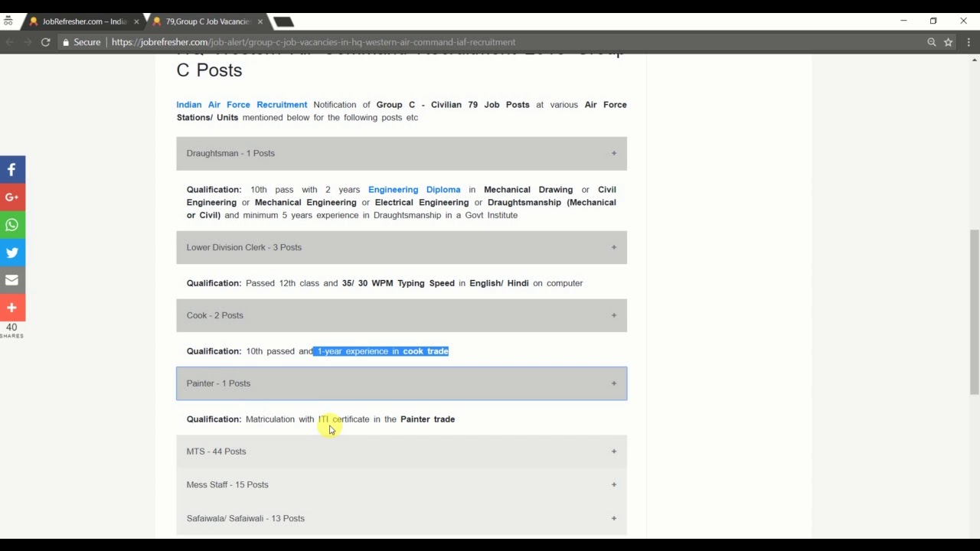The height and width of the screenshot is (551, 980).
Task: Toggle plus icon on Draughtsman row
Action: point(614,153)
